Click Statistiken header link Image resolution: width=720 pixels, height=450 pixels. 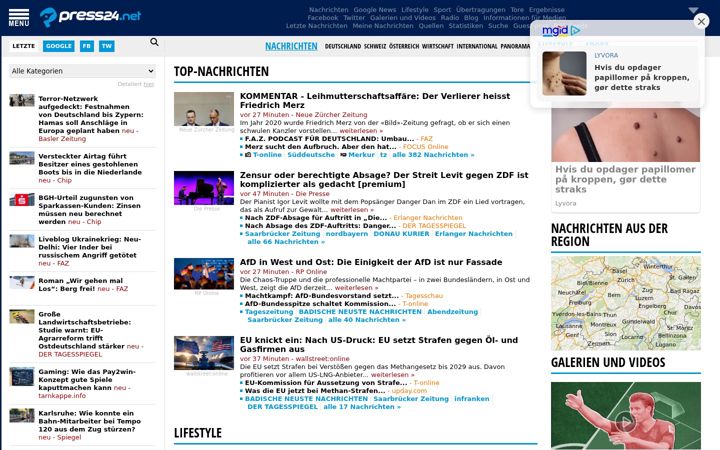[466, 26]
